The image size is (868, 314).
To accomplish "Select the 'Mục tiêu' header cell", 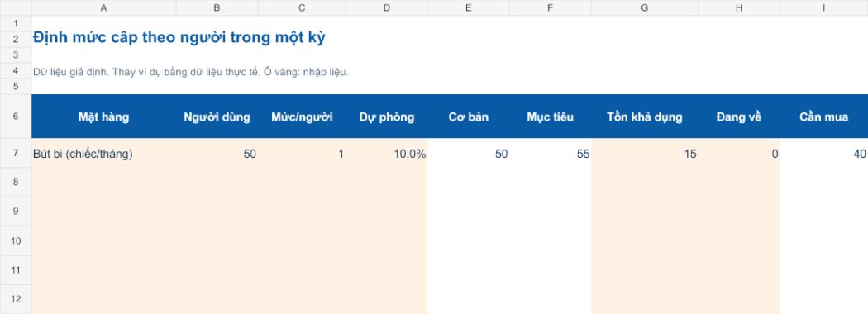I will tap(551, 117).
